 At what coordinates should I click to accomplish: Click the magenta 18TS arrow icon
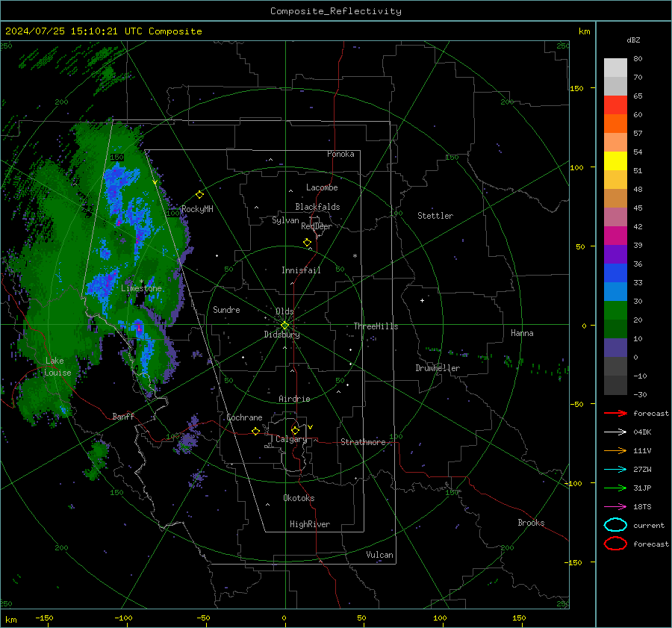coord(615,507)
